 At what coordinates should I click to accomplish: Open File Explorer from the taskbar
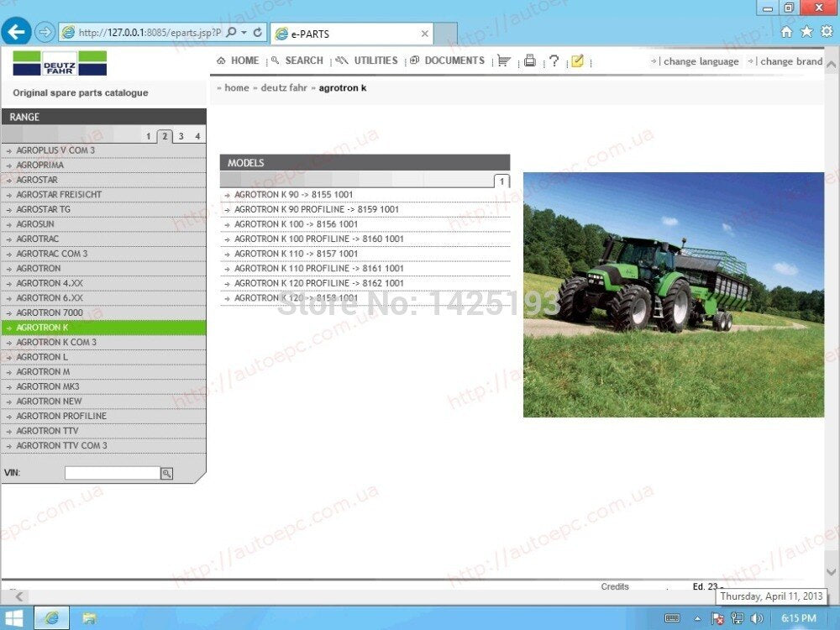tap(89, 618)
